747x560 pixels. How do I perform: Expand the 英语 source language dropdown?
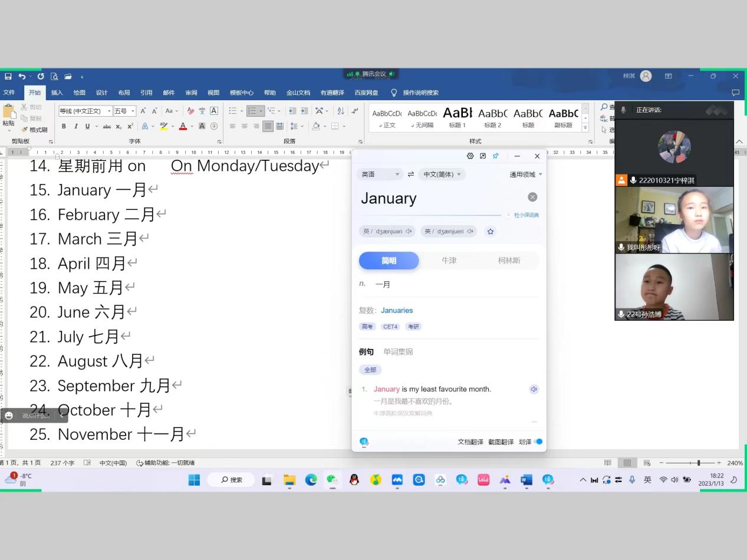[x=380, y=174]
